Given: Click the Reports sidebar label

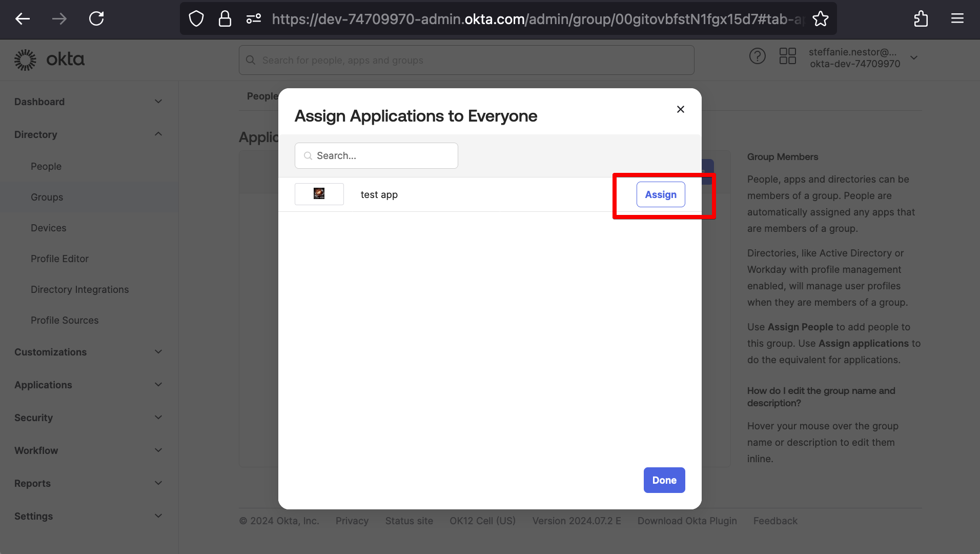Looking at the screenshot, I should [x=32, y=483].
